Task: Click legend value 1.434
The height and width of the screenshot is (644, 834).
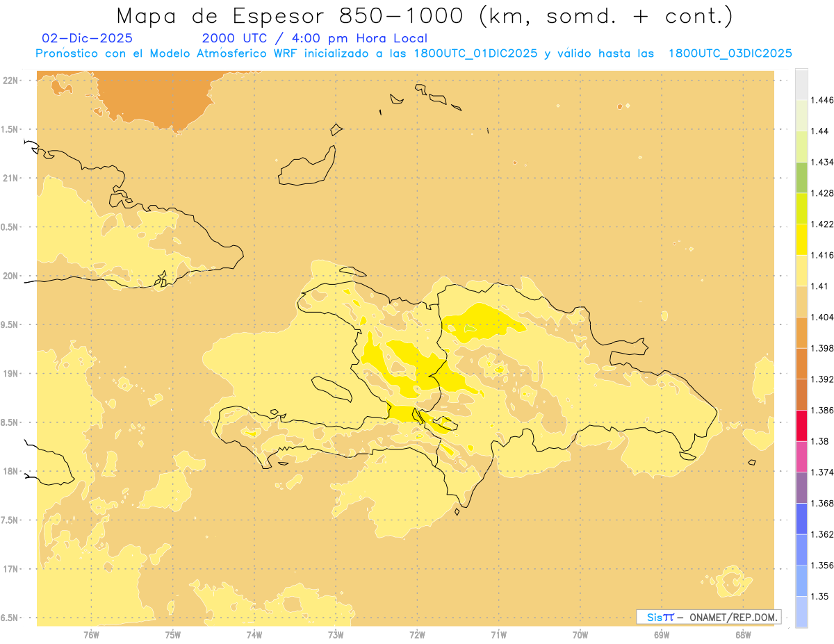Action: pyautogui.click(x=821, y=162)
